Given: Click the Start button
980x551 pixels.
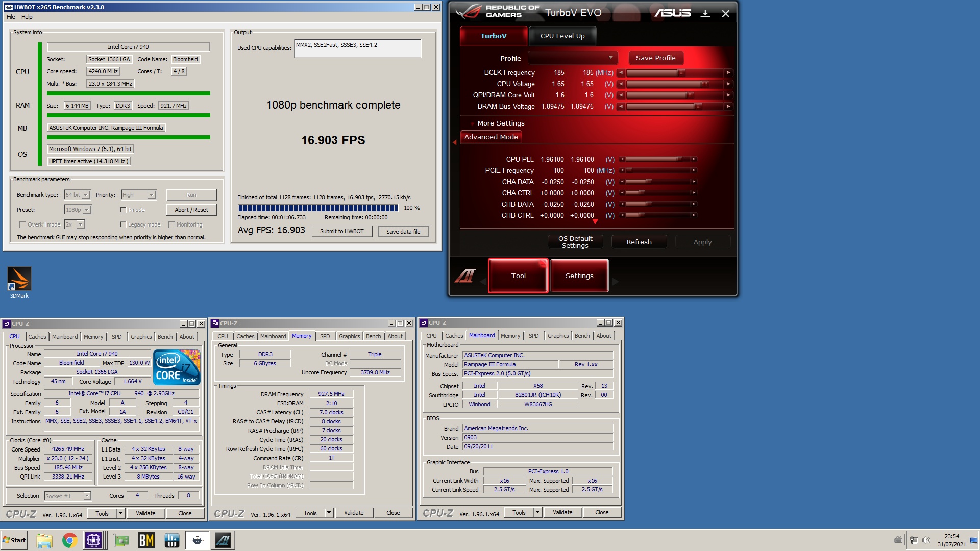Looking at the screenshot, I should point(14,540).
